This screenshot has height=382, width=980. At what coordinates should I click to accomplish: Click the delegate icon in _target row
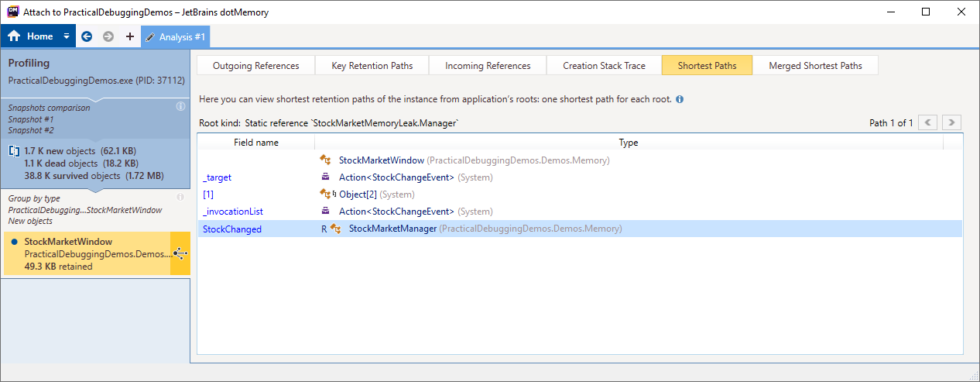[x=325, y=177]
